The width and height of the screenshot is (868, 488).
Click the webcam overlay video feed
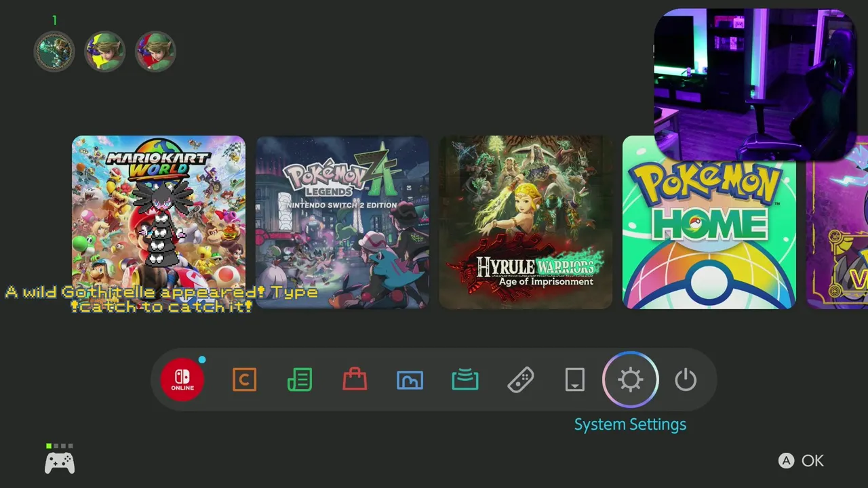tap(754, 84)
